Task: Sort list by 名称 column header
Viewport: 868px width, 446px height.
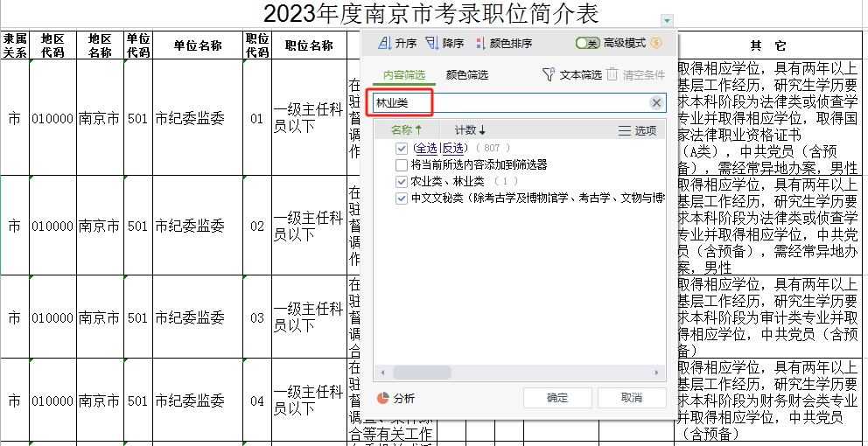Action: pos(406,130)
